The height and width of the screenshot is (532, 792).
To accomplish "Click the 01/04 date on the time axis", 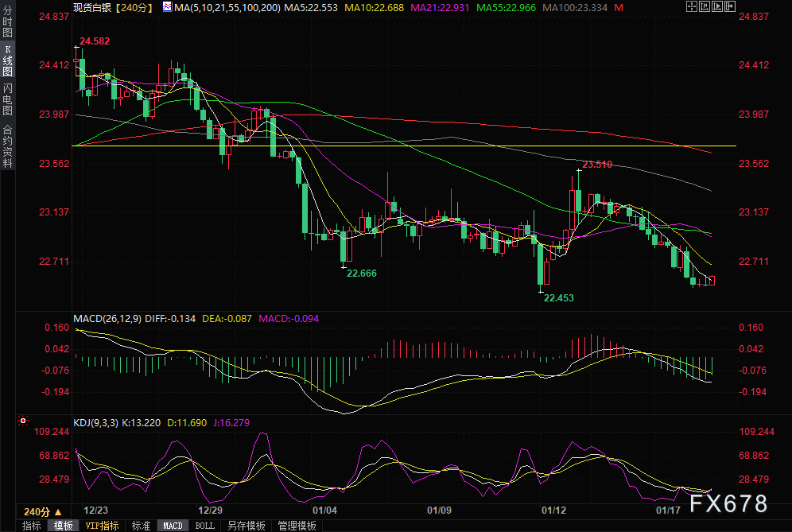I will coord(324,511).
